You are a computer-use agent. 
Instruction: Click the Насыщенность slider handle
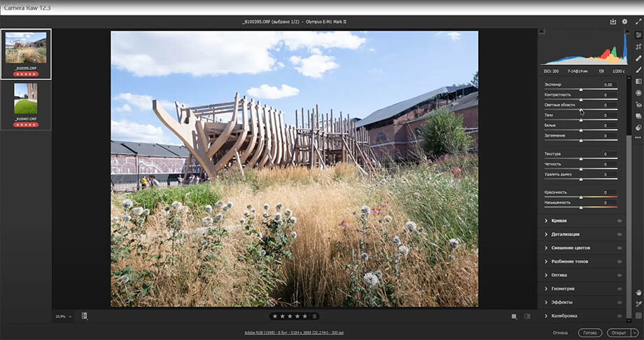(581, 208)
